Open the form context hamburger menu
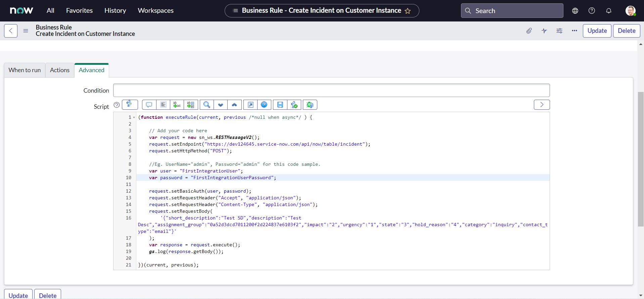The height and width of the screenshot is (299, 644). [x=26, y=31]
